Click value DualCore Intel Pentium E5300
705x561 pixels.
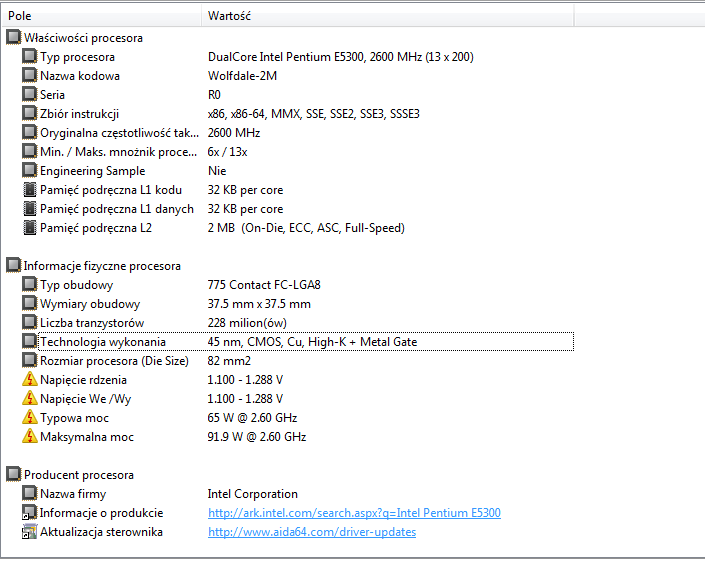click(340, 57)
